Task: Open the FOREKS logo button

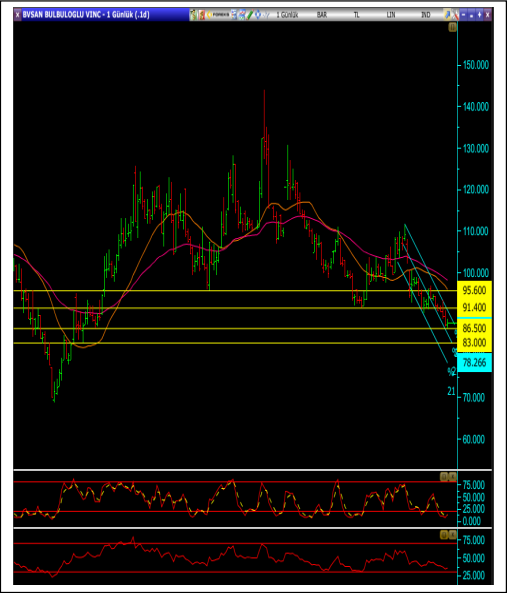Action: tap(218, 15)
